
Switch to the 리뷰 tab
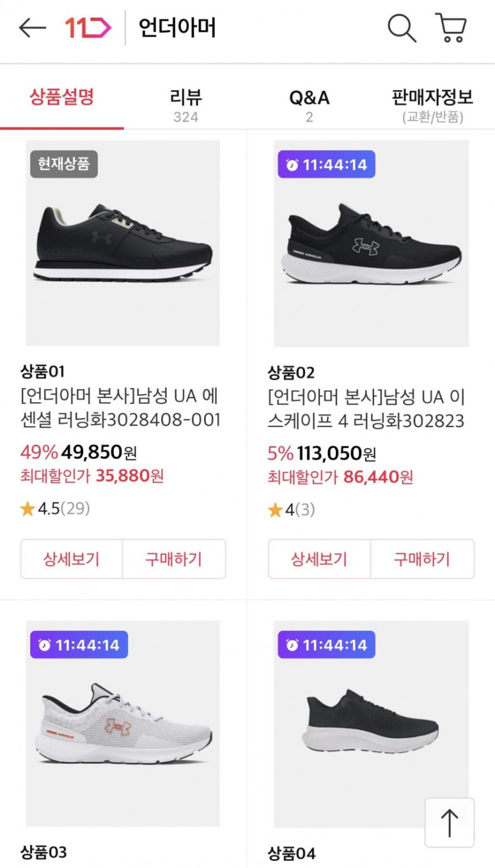point(186,104)
